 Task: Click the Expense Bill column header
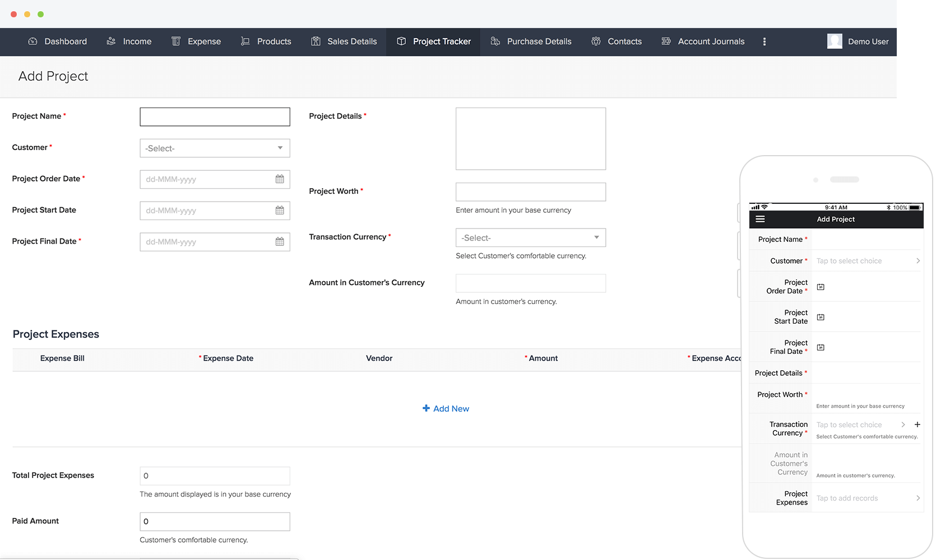[x=62, y=358]
